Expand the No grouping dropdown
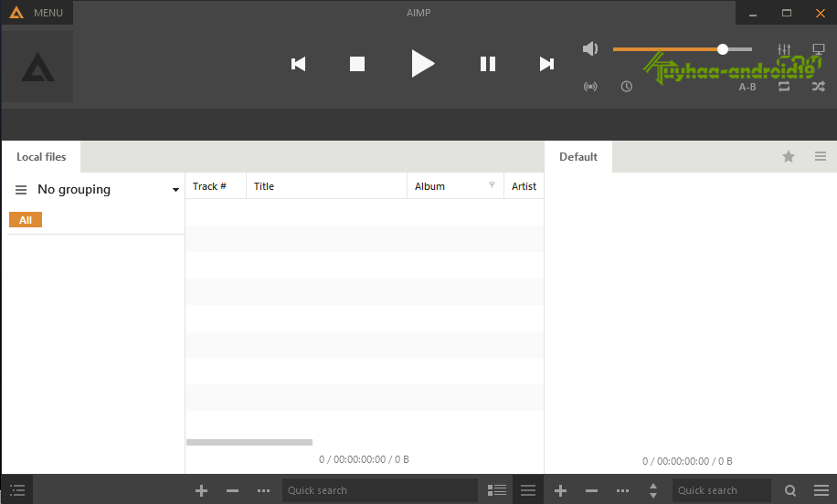Viewport: 837px width, 504px height. pyautogui.click(x=175, y=190)
